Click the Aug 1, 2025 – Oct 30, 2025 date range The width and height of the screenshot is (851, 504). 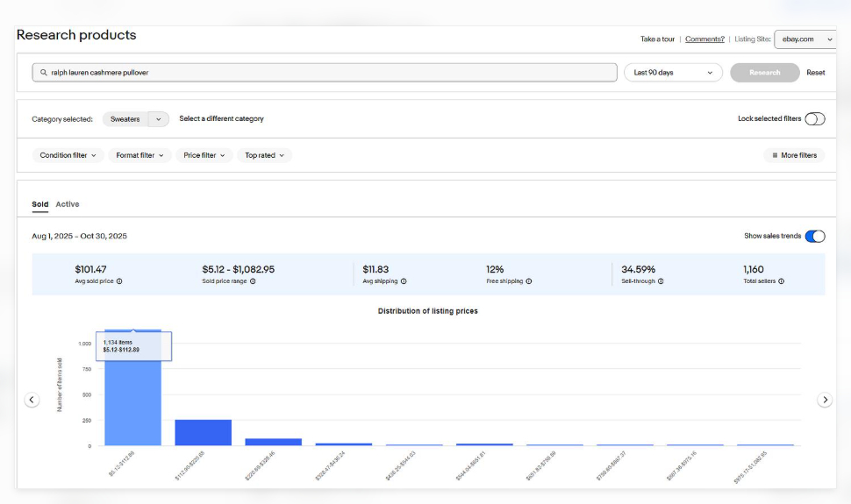pos(79,236)
